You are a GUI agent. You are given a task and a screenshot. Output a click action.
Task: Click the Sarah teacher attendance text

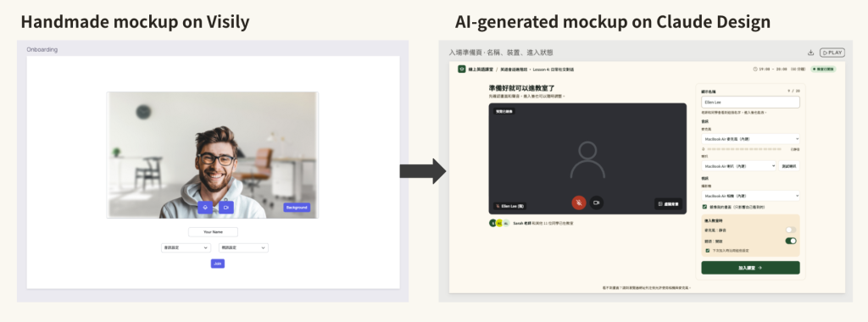tap(543, 223)
